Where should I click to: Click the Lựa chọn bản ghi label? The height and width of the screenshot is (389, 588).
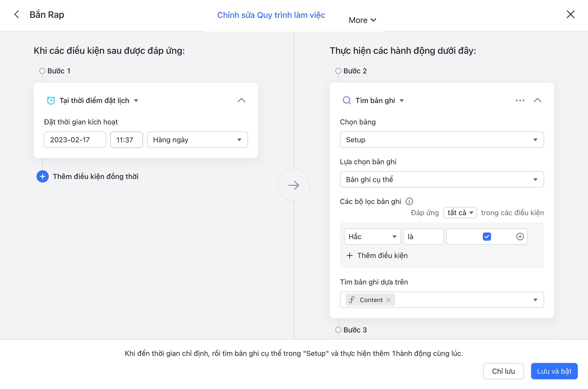point(368,162)
